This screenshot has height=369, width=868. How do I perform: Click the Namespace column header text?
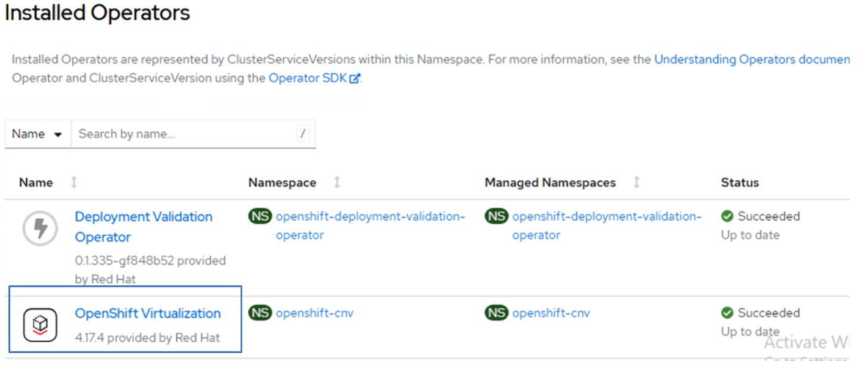282,183
